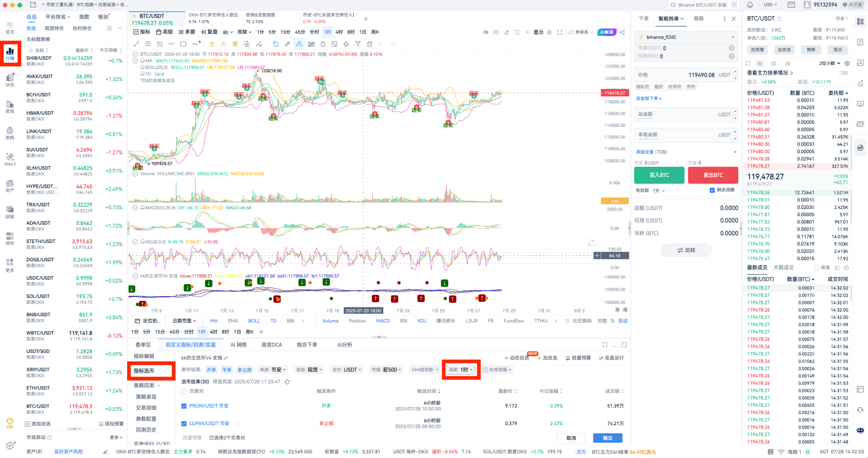Toggle the 开多 condition filter
This screenshot has width=868, height=458.
(x=211, y=370)
